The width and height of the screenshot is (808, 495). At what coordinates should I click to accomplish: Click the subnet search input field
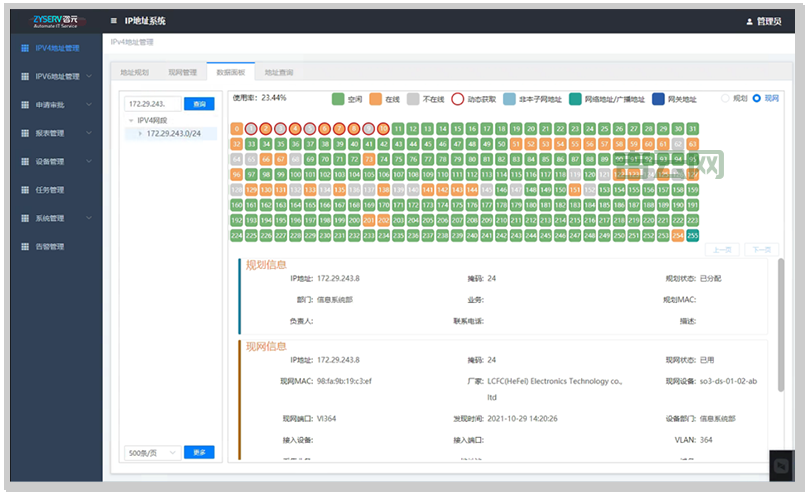152,103
